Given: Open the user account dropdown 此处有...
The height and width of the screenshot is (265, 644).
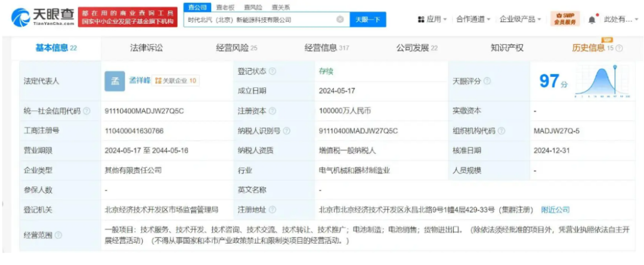Looking at the screenshot, I should coord(621,19).
